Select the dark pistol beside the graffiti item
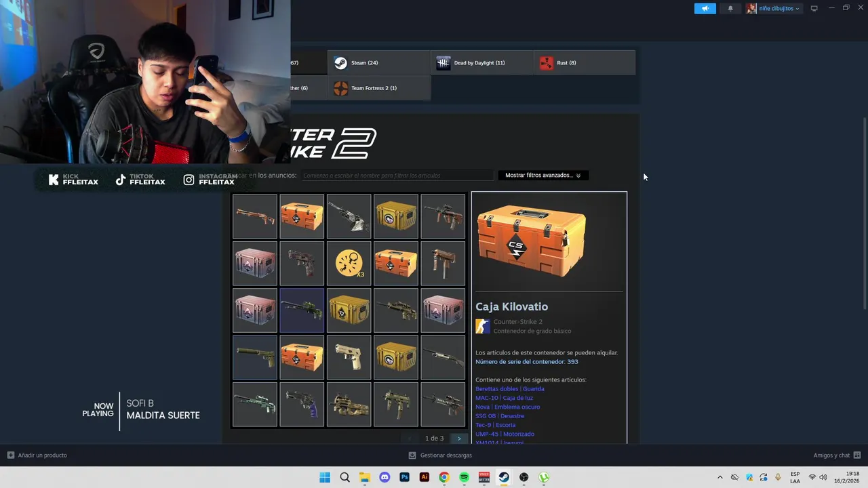Screen dimensions: 868x488 coord(302,264)
